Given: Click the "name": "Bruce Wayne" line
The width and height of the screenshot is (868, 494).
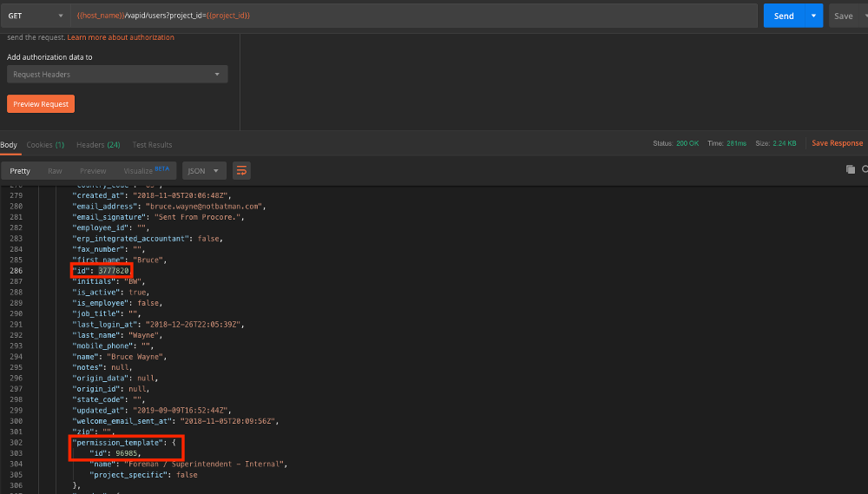Looking at the screenshot, I should 120,357.
